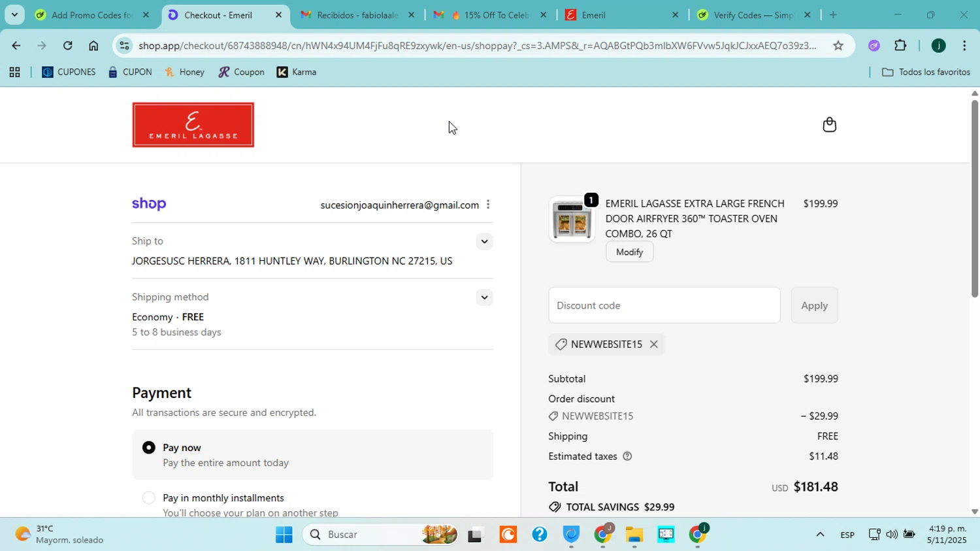Click the Windows taskbar search box
Image resolution: width=980 pixels, height=551 pixels.
coord(381,535)
